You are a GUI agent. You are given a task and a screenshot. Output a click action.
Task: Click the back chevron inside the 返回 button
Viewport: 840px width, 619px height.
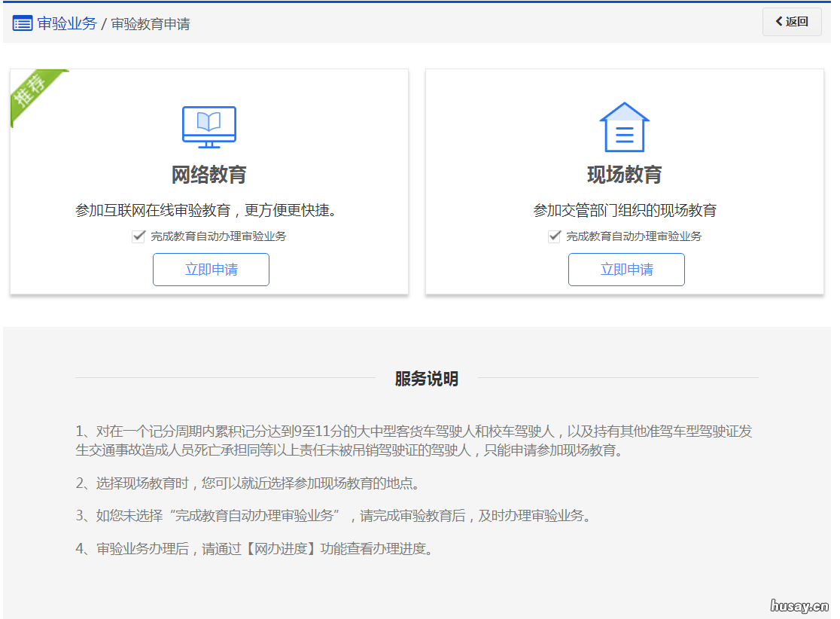(779, 22)
